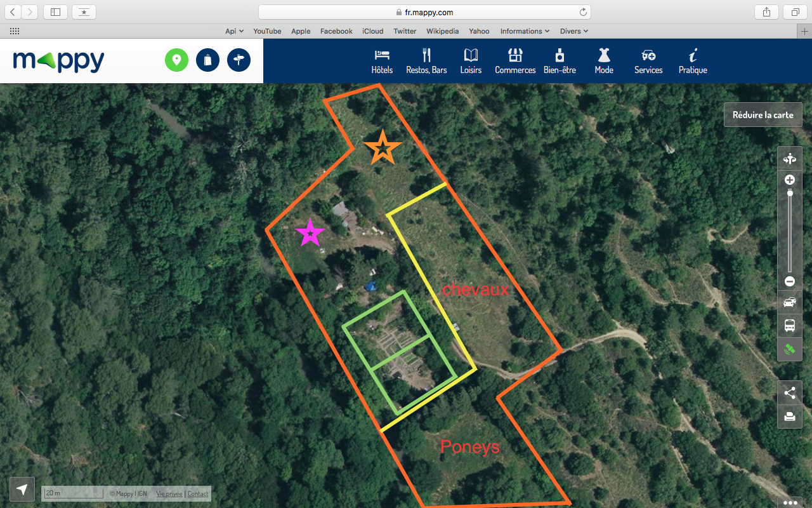Print the map with printer icon

(x=790, y=417)
